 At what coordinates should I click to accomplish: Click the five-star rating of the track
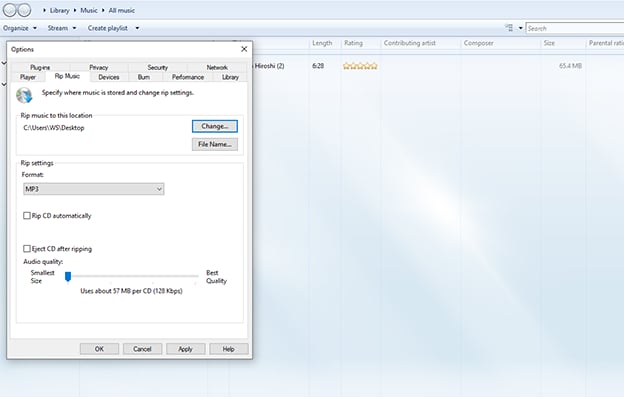click(x=360, y=66)
